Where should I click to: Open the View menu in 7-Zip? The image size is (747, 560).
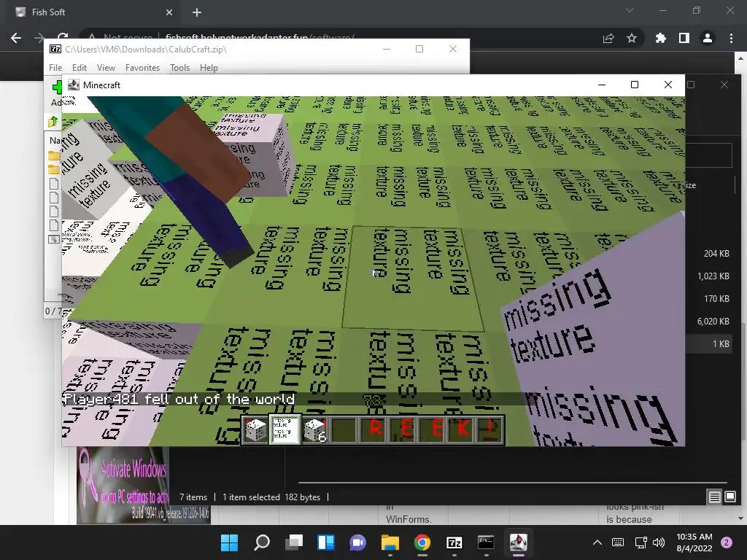pyautogui.click(x=106, y=68)
